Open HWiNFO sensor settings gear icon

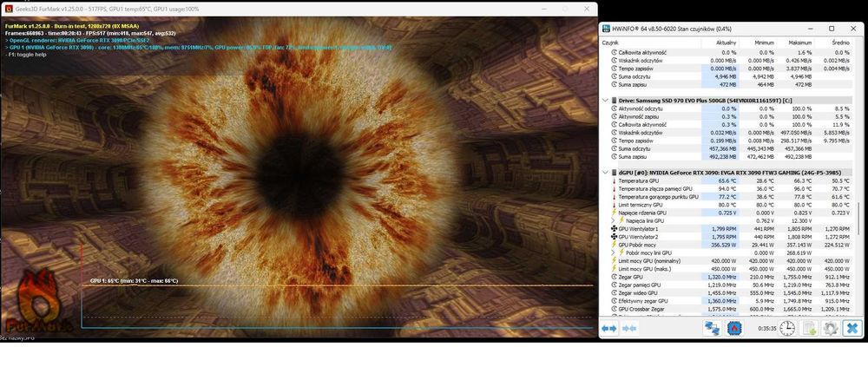[831, 328]
